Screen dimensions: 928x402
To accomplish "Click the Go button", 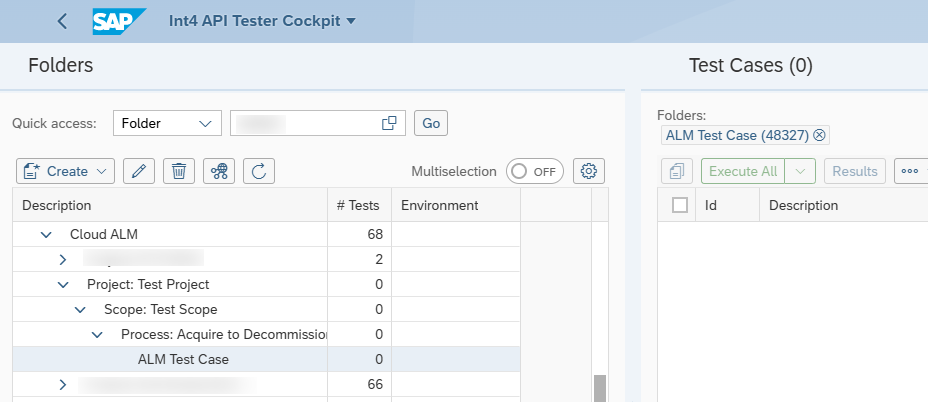I will tap(431, 123).
